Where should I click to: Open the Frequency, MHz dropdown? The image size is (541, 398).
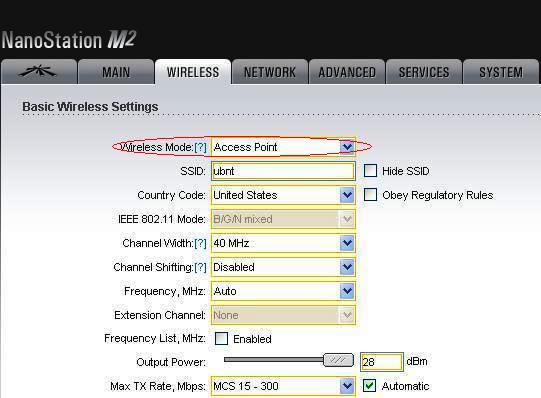283,291
